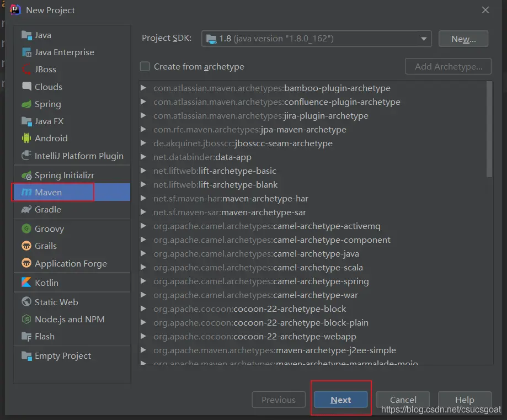This screenshot has width=507, height=420.
Task: Click the New... SDK button
Action: (463, 39)
